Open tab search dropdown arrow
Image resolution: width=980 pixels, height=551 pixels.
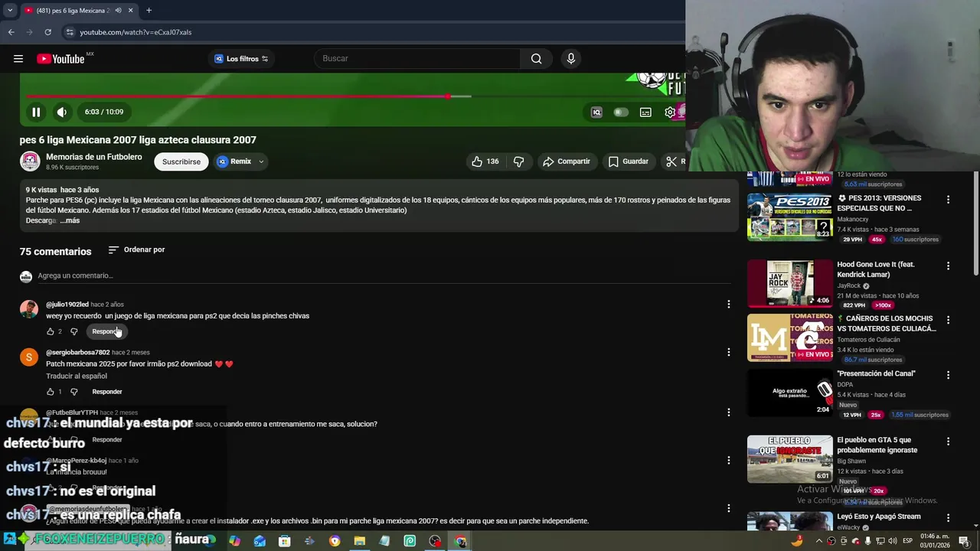coord(9,11)
